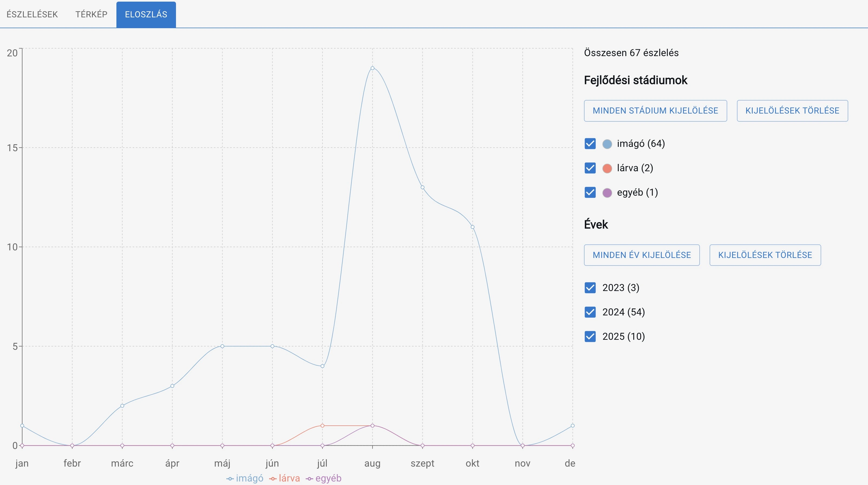Uncheck the 2023 (3) year checkbox
This screenshot has height=485, width=868.
[x=590, y=288]
